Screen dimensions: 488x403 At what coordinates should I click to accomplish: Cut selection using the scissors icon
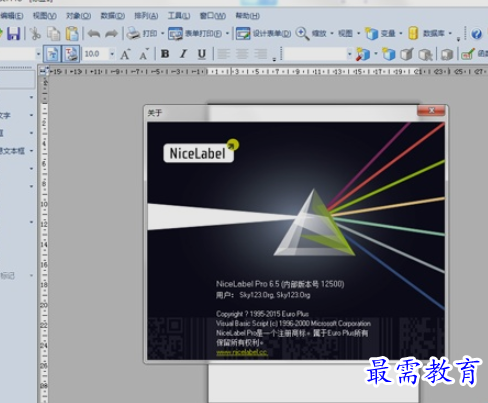point(35,34)
